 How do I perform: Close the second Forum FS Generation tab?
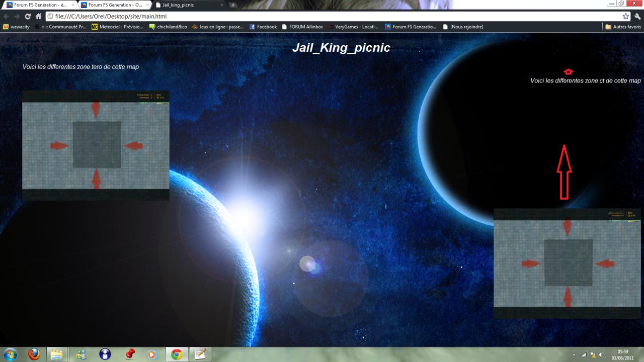[x=147, y=5]
